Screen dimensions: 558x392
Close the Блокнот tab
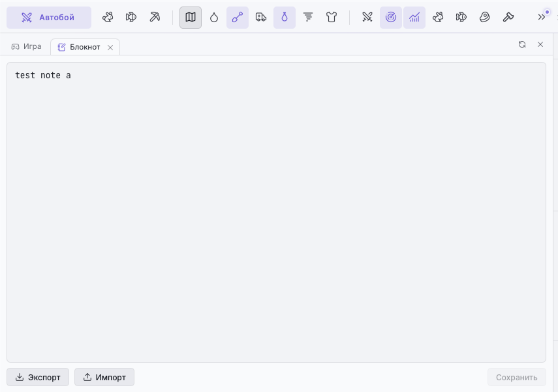[x=110, y=48]
